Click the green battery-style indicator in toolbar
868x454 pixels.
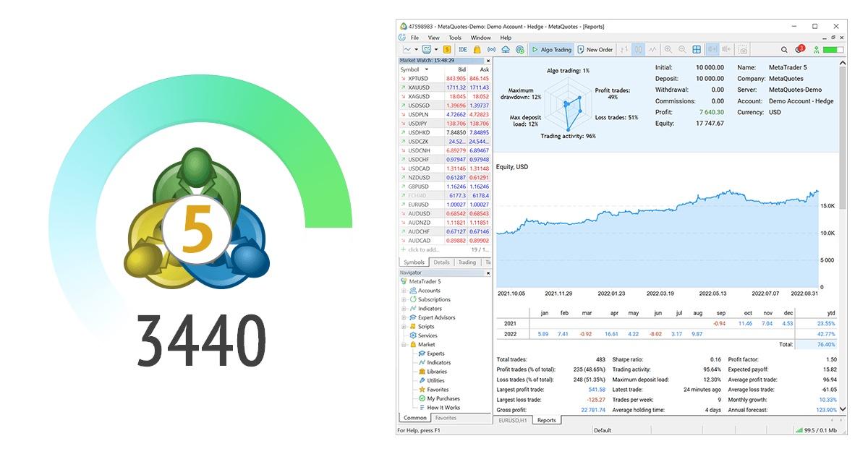pos(833,50)
